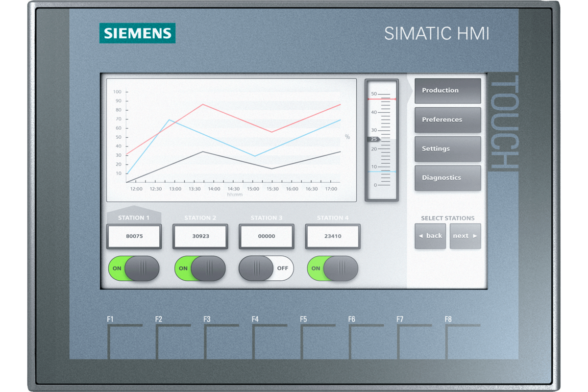Viewport: 588px width, 392px height.
Task: Click the next stations button
Action: (x=465, y=236)
